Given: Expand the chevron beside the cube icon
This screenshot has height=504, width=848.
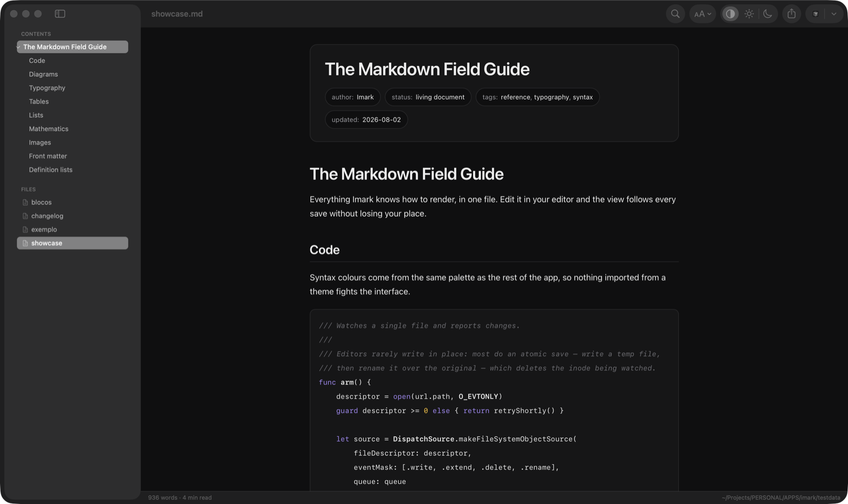Looking at the screenshot, I should [x=834, y=14].
